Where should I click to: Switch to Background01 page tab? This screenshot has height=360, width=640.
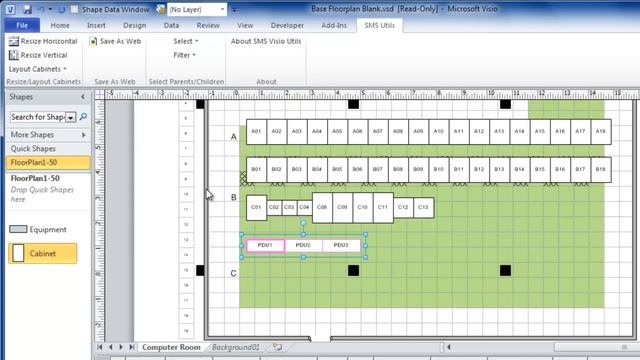pos(236,347)
